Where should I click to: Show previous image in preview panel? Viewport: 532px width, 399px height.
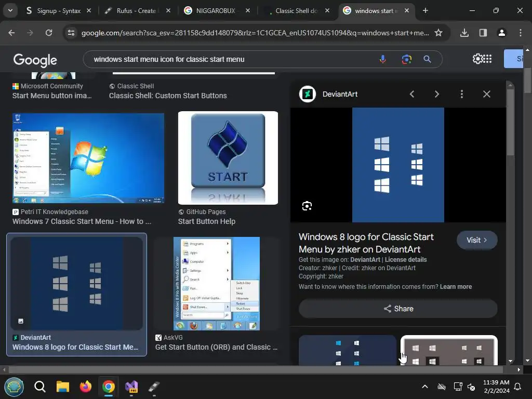point(412,94)
